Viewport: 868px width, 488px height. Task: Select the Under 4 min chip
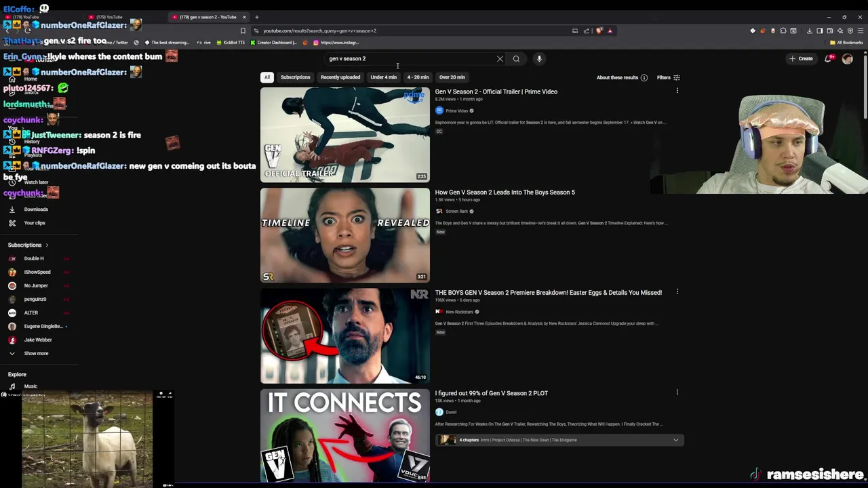(383, 77)
